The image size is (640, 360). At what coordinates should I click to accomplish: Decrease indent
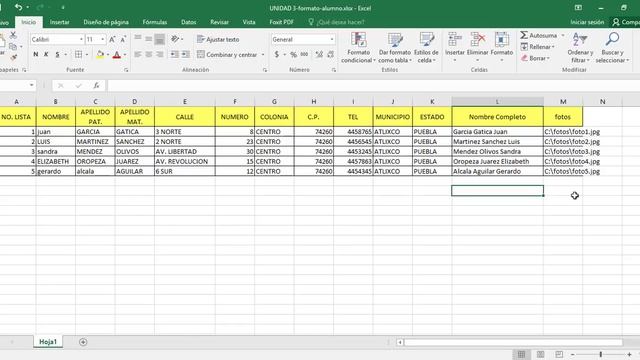[175, 54]
